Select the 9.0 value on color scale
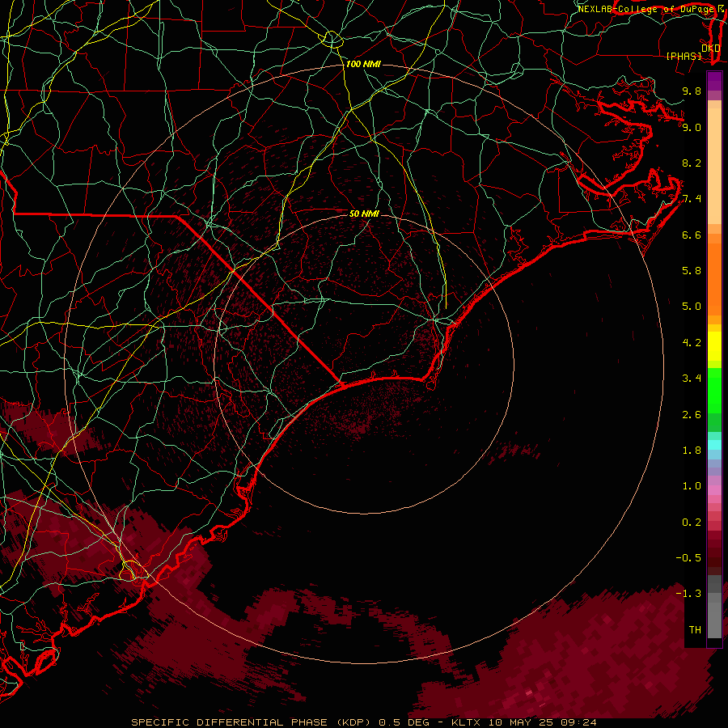 coord(692,127)
